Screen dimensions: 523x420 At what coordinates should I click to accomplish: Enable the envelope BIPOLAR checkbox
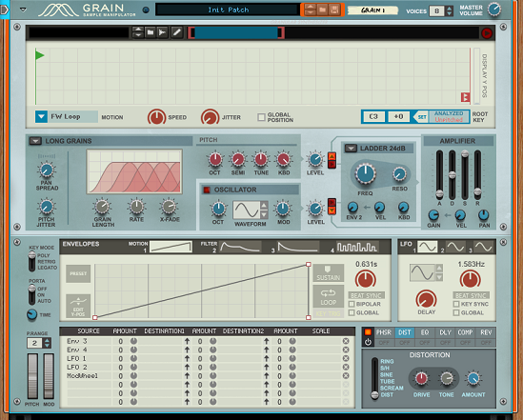click(352, 304)
